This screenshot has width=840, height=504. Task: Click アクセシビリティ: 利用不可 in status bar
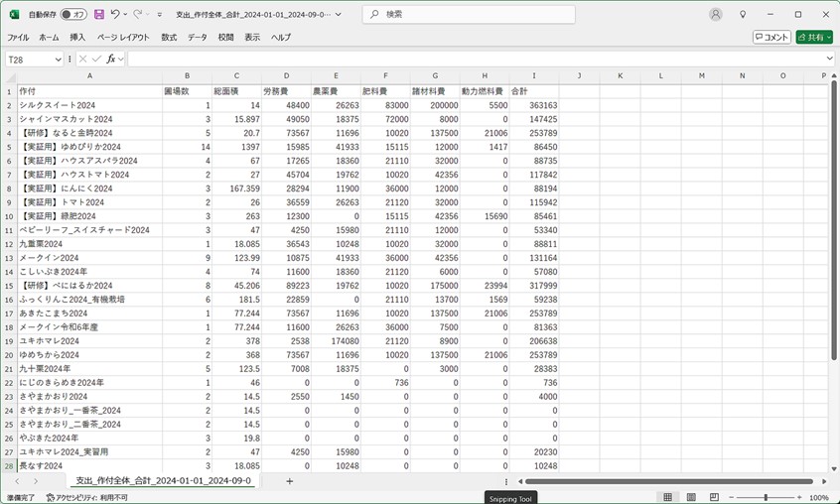click(85, 497)
